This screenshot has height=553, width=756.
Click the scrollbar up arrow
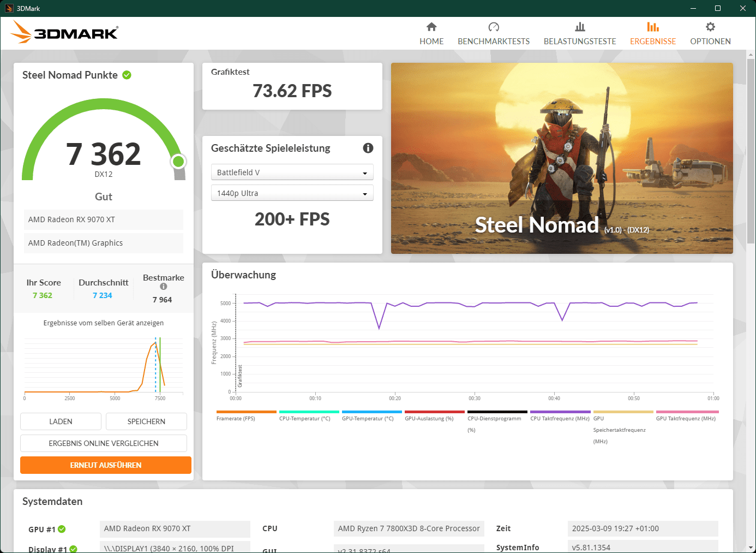751,55
